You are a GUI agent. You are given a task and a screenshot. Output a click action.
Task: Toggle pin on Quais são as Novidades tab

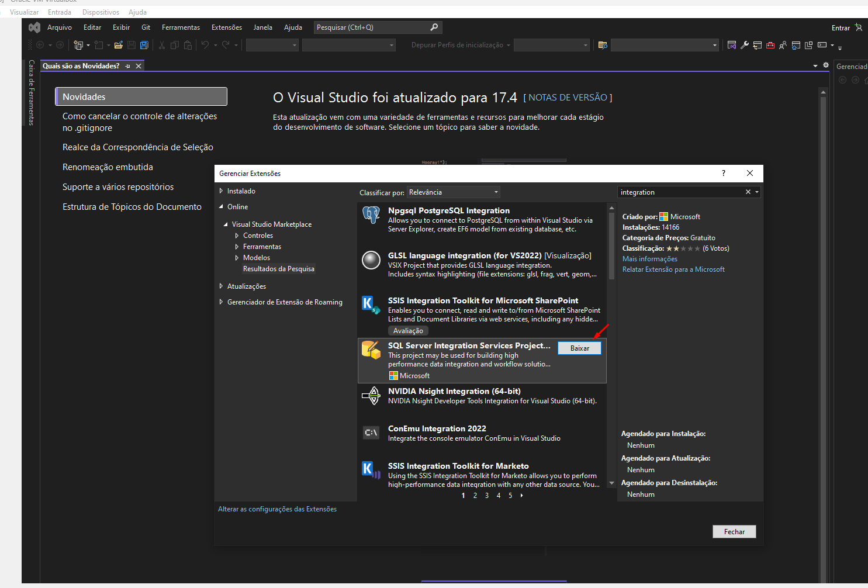(127, 66)
